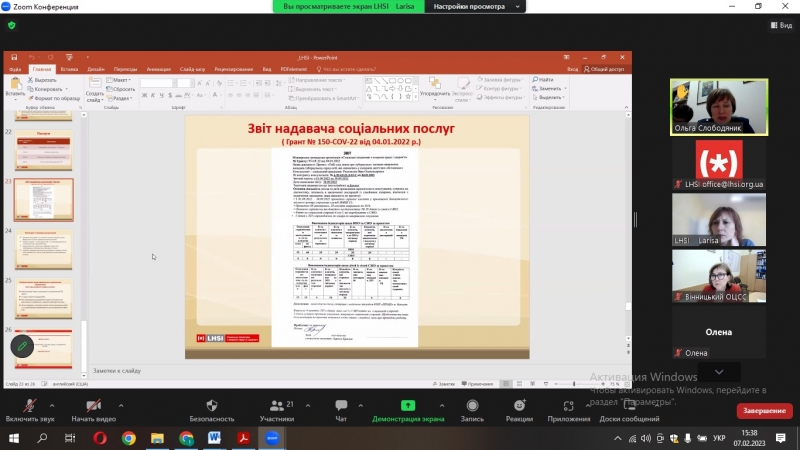Open Microsoft Word from the Windows taskbar

coord(214,438)
